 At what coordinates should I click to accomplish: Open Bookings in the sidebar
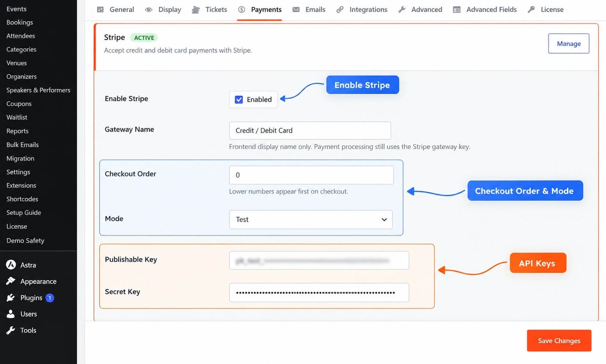point(20,22)
